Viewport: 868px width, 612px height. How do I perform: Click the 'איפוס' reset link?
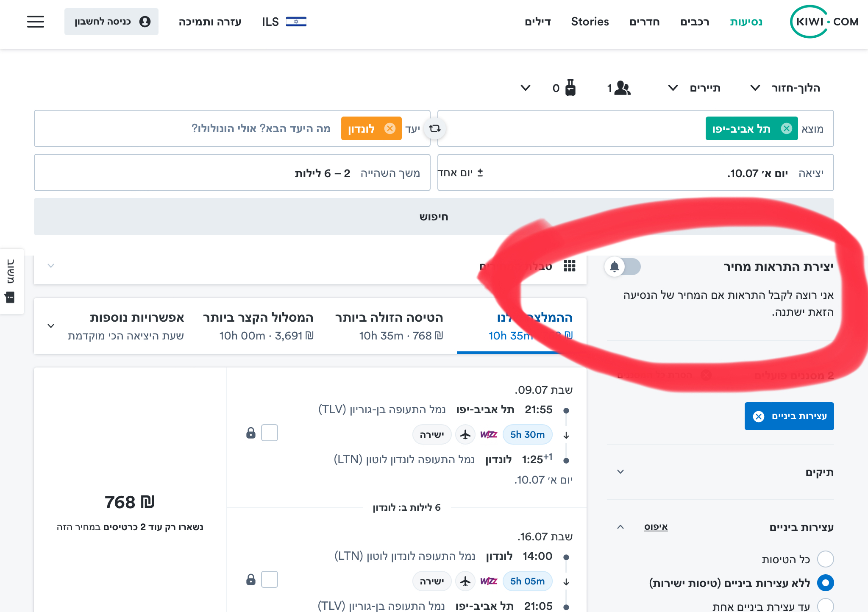pos(656,527)
